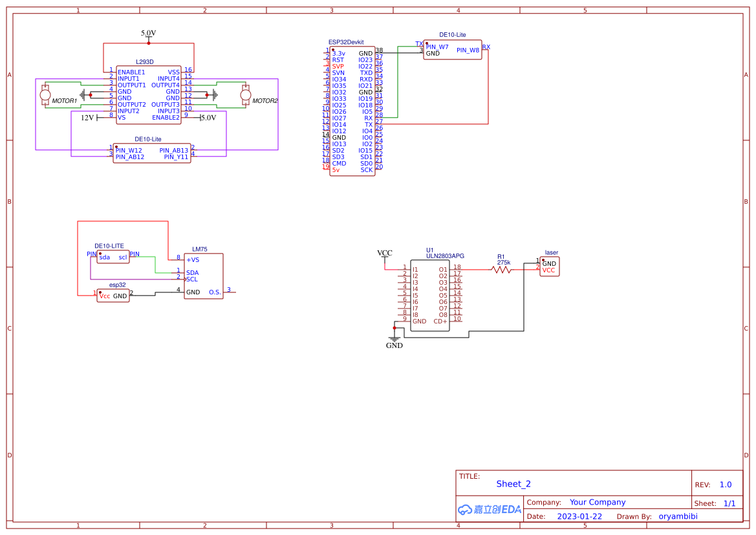Select the top-right DE10-Lite connector symbol
This screenshot has width=756, height=535.
pos(451,48)
